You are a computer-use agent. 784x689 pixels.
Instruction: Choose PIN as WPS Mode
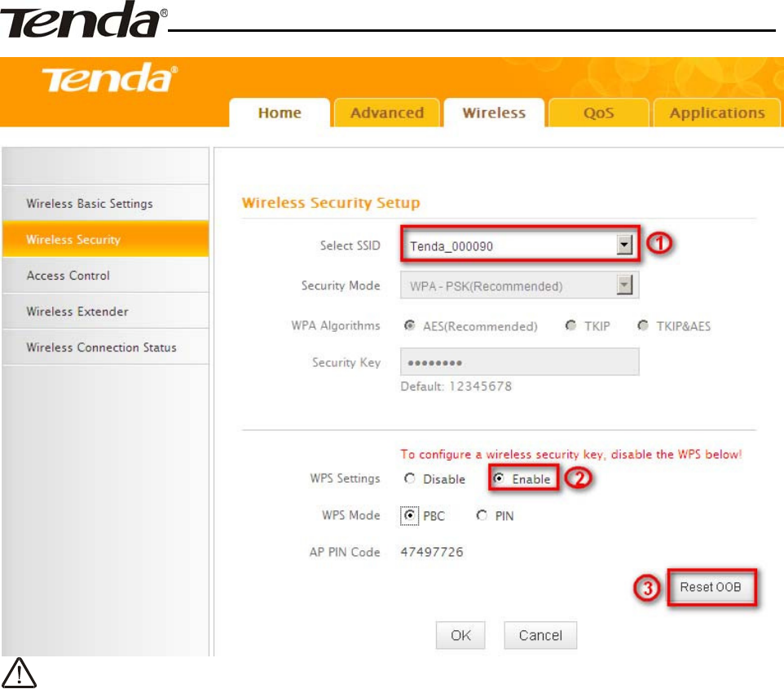[482, 515]
